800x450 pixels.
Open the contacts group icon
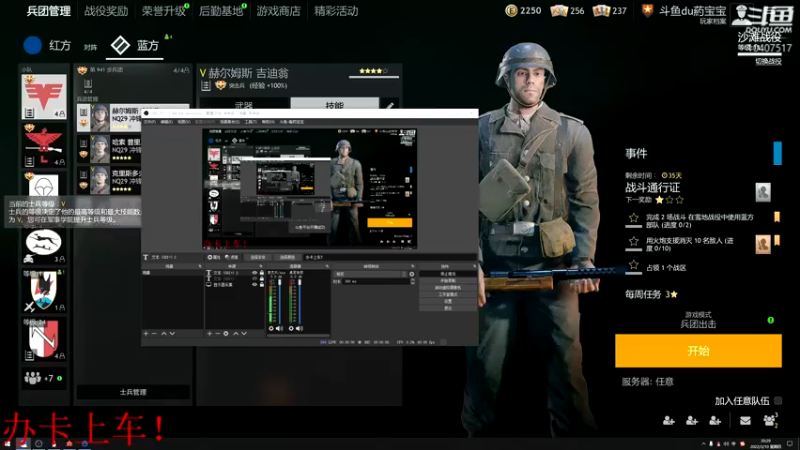[x=769, y=420]
